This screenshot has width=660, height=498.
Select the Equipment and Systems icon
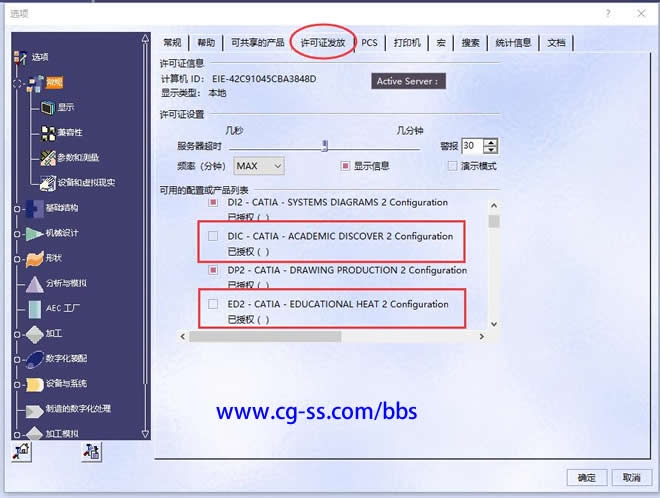35,384
